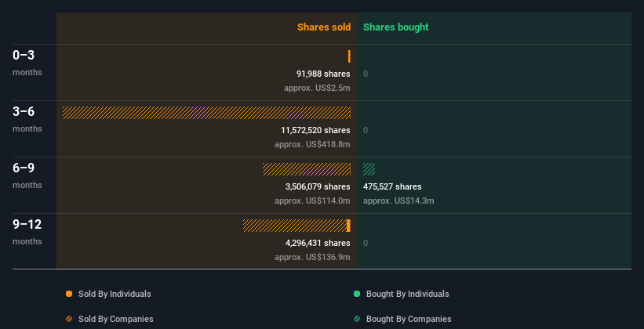Click the 4,296,431 shares value
Screen dimensions: 644x329
pos(318,244)
